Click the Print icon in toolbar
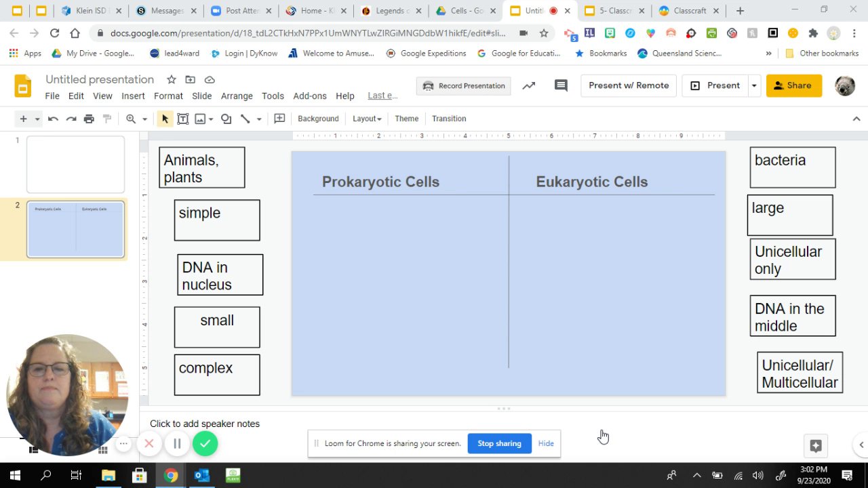Screen dimensions: 868x488 coord(89,119)
